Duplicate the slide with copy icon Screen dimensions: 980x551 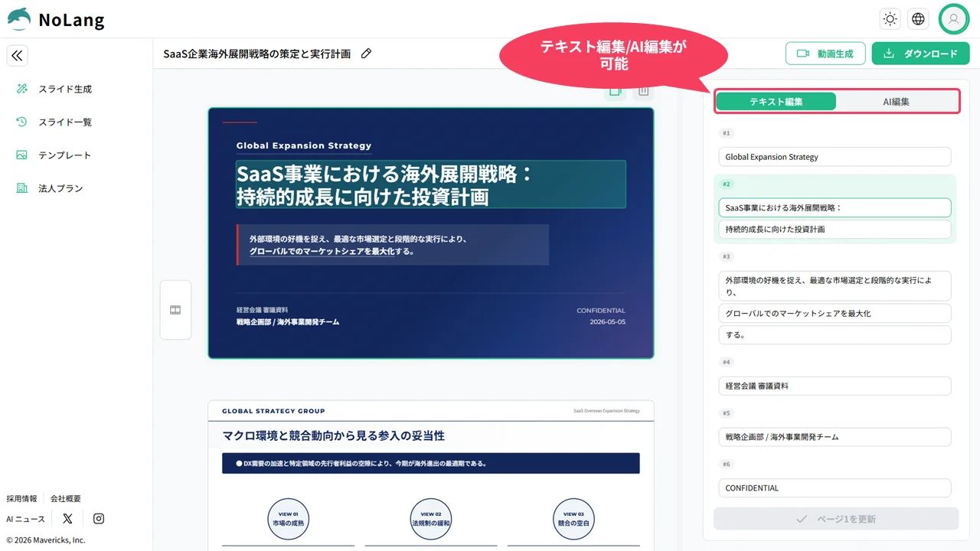[x=615, y=91]
